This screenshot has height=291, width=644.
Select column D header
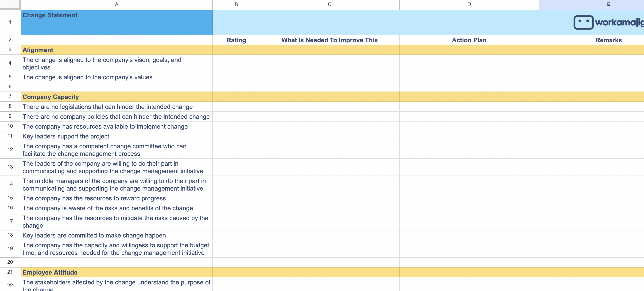coord(469,4)
